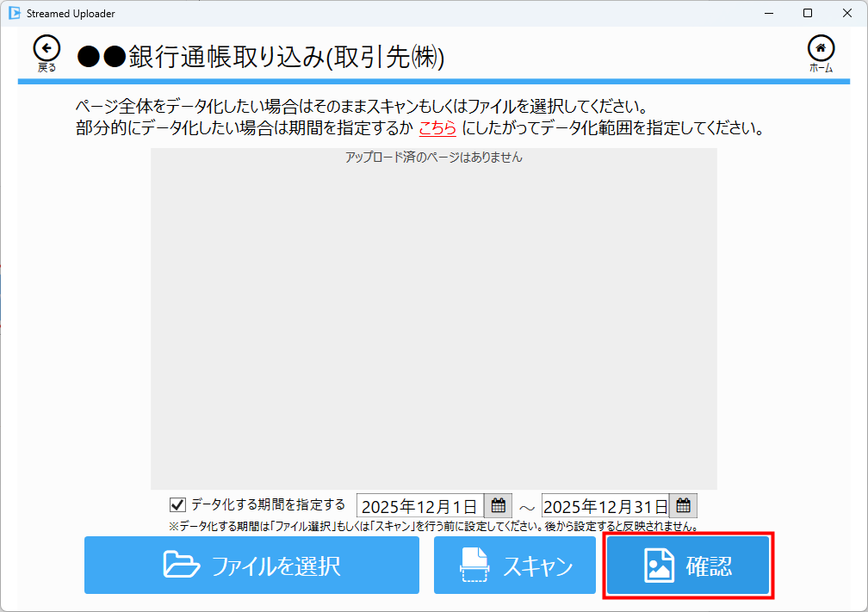
Task: Open the red こちら link
Action: [437, 129]
